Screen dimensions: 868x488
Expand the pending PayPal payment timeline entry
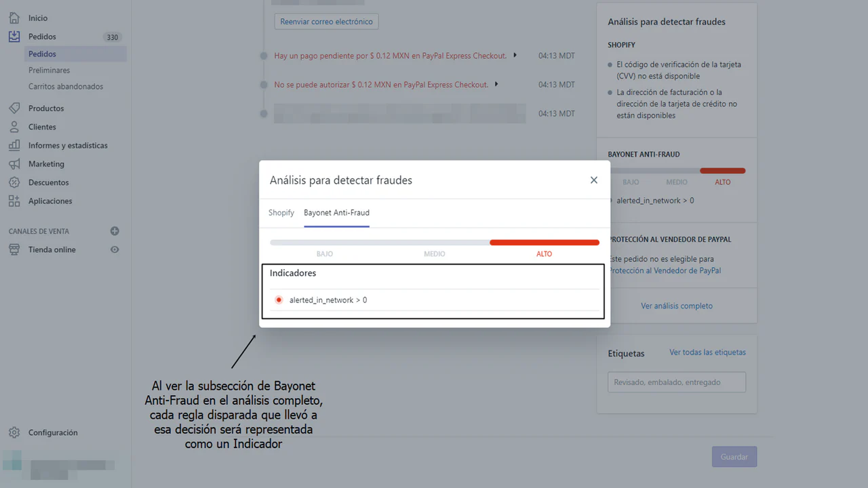[515, 55]
